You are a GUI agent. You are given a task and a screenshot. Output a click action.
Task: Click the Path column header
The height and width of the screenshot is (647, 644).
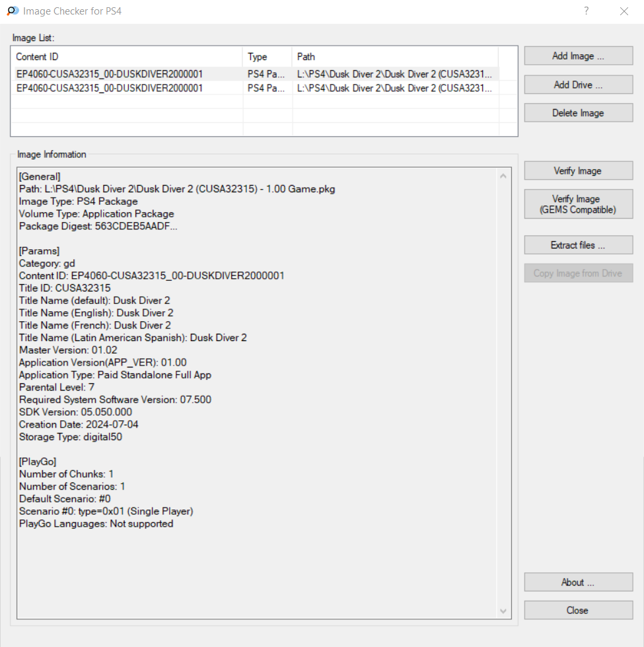click(x=395, y=57)
